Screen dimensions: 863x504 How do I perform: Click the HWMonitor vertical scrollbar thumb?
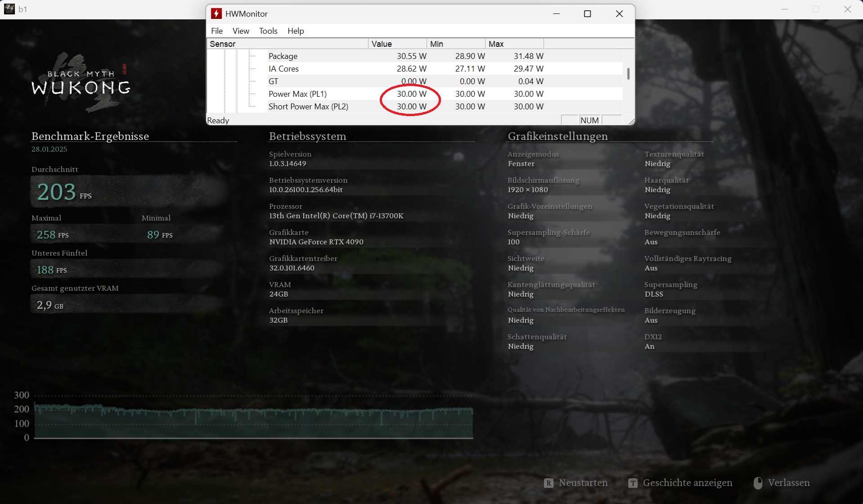tap(628, 74)
